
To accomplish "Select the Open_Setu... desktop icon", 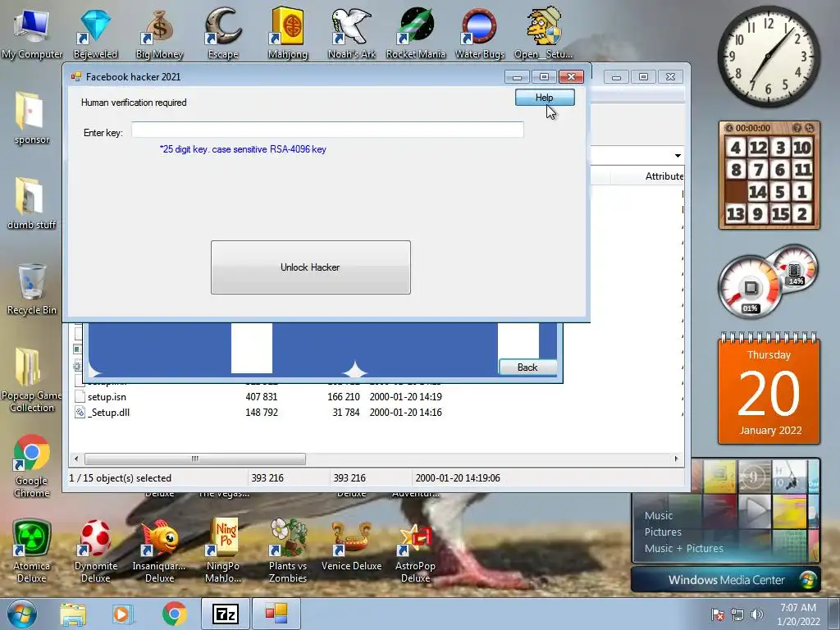I will pos(543,33).
